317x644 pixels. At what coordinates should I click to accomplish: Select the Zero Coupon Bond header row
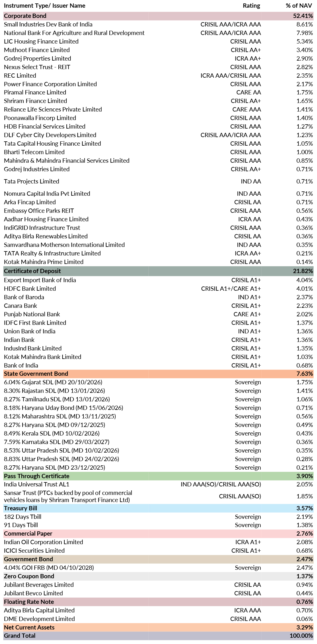[158, 576]
